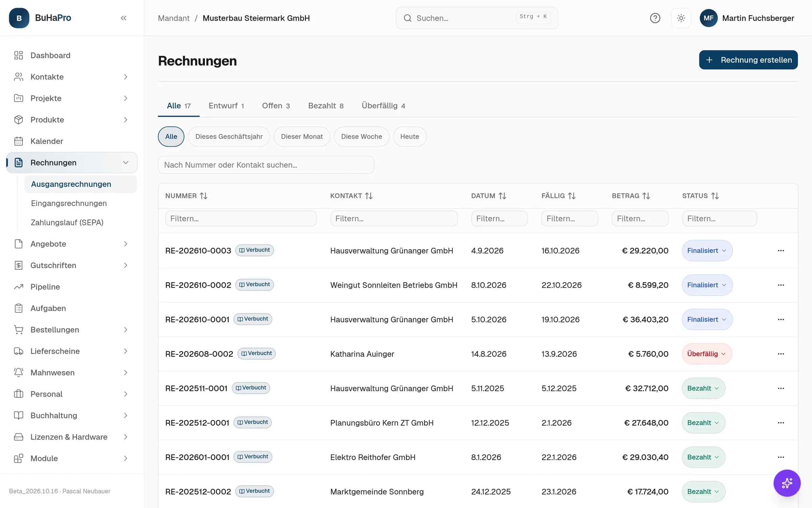Collapse the sidebar with the double-chevron icon

coord(123,18)
